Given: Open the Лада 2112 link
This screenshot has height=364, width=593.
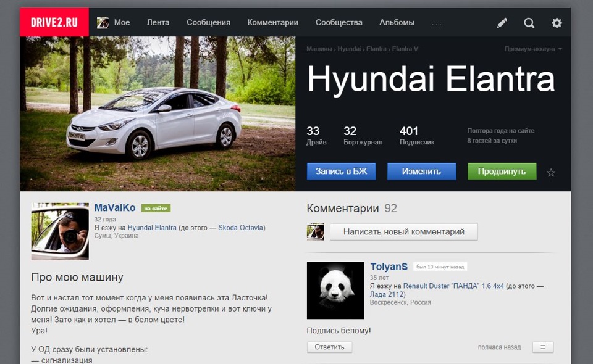Looking at the screenshot, I should click(387, 294).
